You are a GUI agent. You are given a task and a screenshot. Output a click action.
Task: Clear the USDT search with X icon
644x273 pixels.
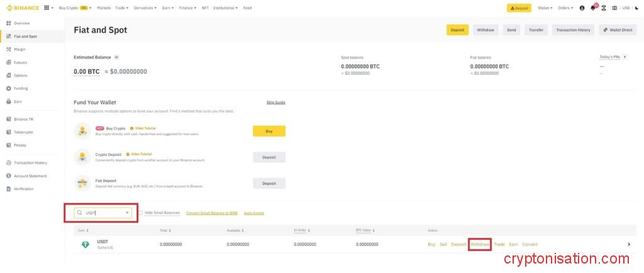point(127,213)
